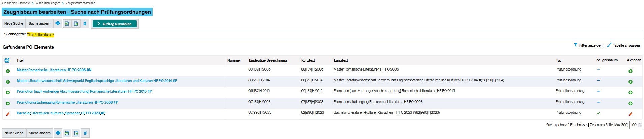Open Promotion Romanische Literaturen HF PO 2015 link
The image size is (644, 139).
click(x=84, y=91)
